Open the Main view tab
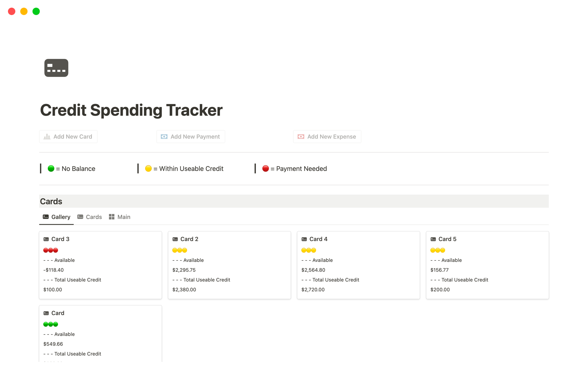The image size is (588, 368). tap(120, 217)
